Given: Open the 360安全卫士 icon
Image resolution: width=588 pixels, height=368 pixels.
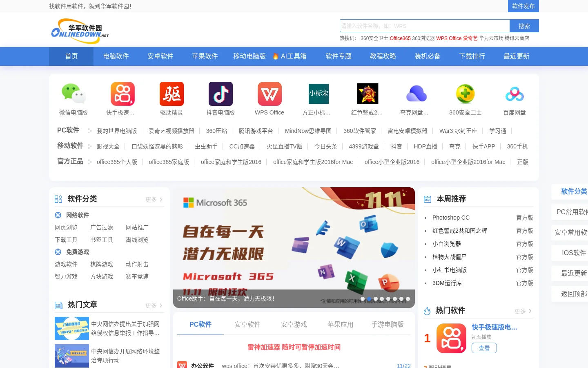Looking at the screenshot, I should point(465,94).
